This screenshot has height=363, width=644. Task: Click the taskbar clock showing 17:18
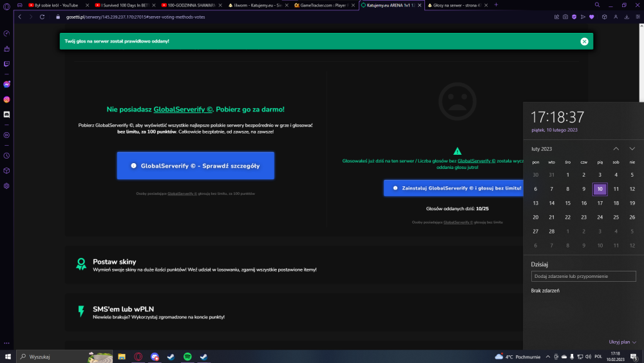click(615, 357)
